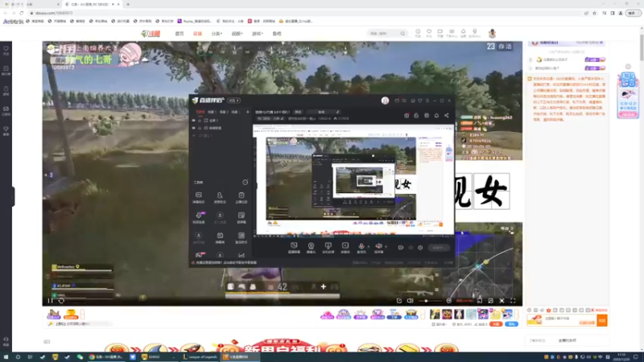Add a video source with the play icon

coord(345,248)
